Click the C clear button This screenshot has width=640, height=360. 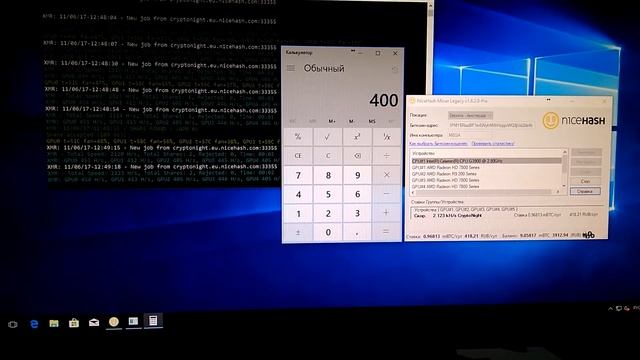pos(328,156)
